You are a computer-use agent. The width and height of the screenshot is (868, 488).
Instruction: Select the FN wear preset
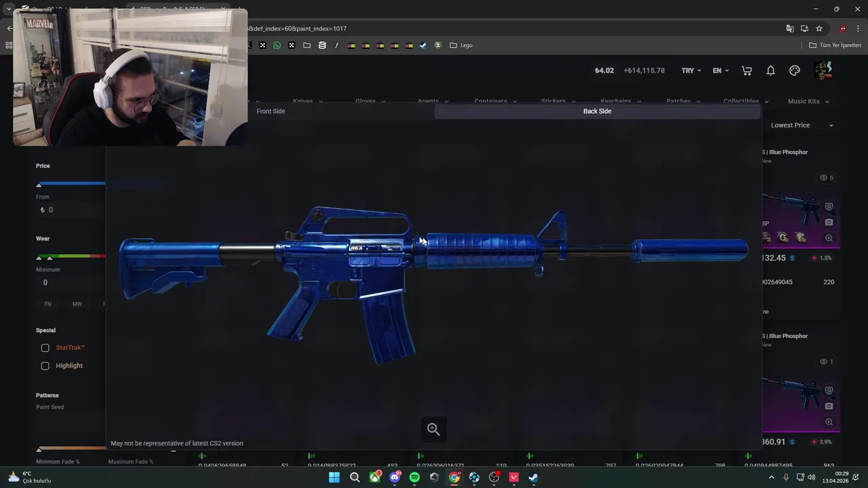(47, 304)
